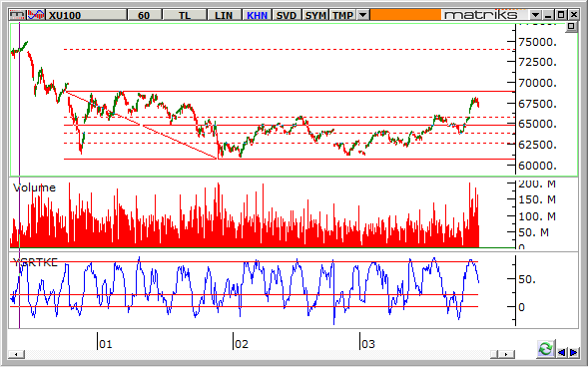Toggle the LIN linear scale button
The height and width of the screenshot is (367, 588).
point(224,15)
